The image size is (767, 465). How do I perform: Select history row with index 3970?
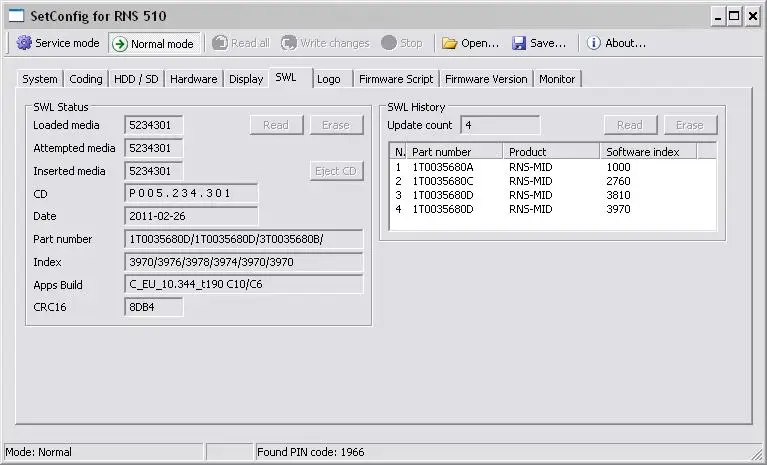553,209
